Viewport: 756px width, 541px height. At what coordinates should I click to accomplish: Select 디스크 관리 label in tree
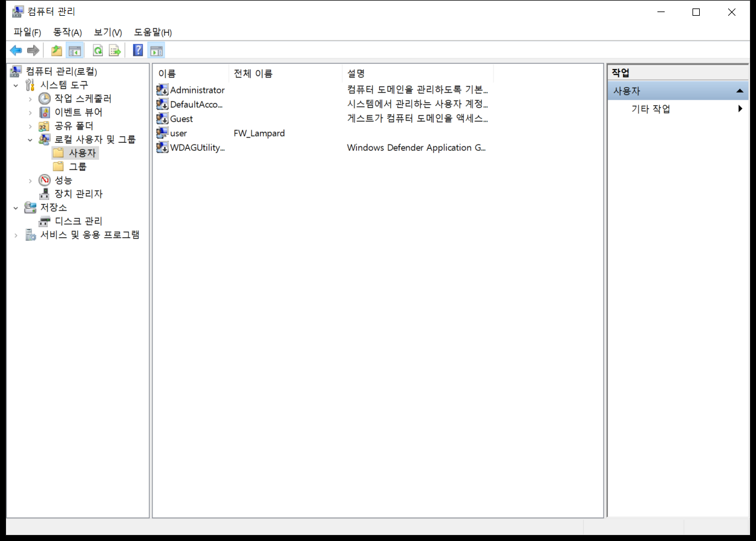(79, 221)
